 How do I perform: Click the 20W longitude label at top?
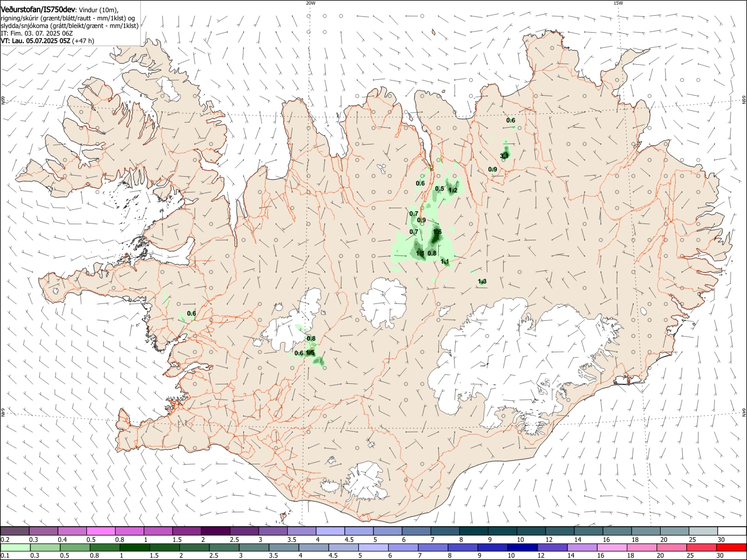[310, 3]
